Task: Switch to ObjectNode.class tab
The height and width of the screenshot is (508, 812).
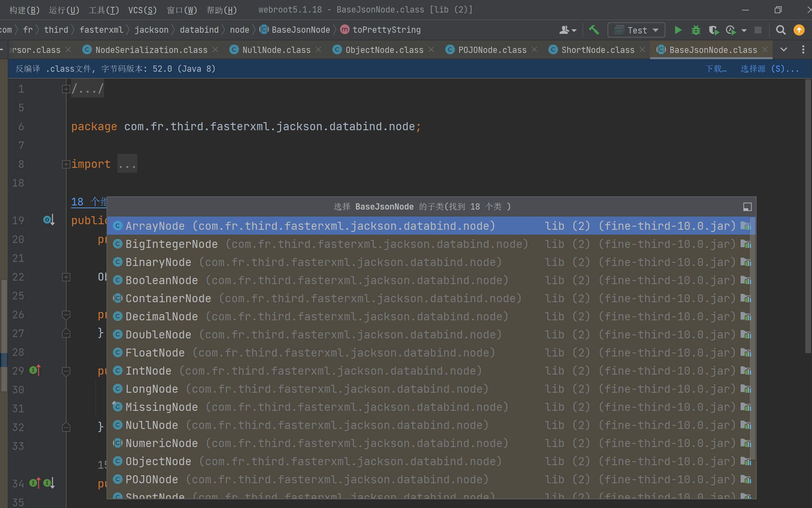Action: pyautogui.click(x=384, y=50)
